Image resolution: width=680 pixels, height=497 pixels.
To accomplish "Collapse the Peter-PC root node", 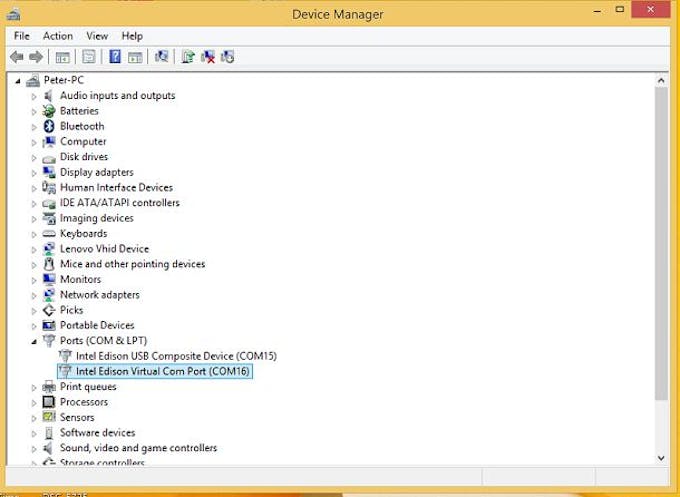I will [x=18, y=81].
